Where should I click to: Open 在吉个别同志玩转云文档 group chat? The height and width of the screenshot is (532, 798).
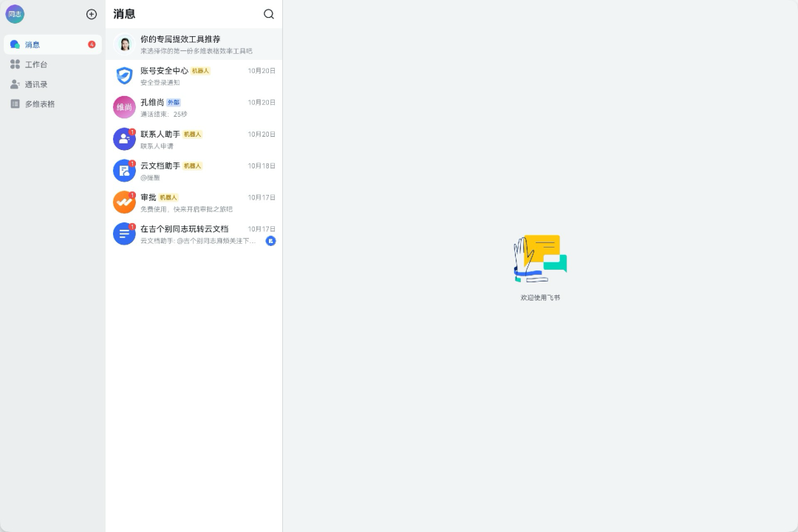(194, 233)
